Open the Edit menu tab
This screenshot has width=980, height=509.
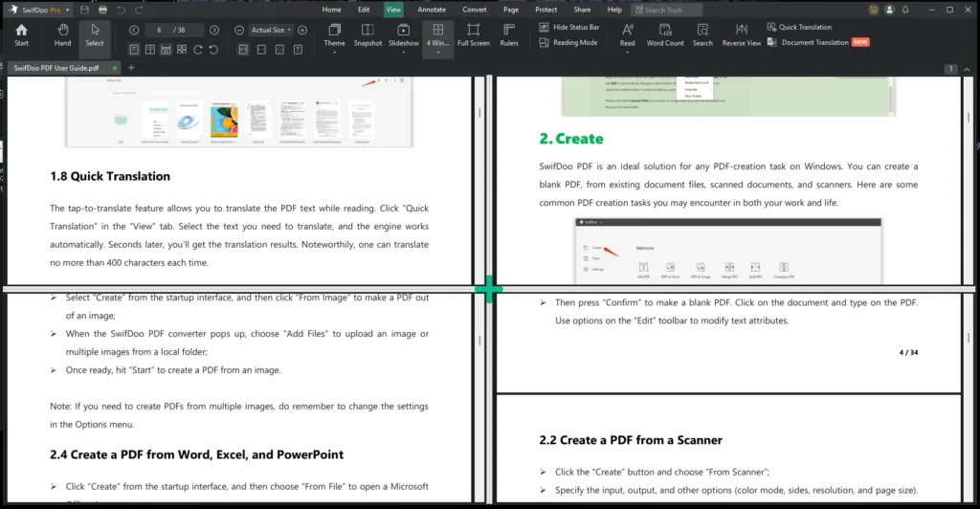[364, 10]
